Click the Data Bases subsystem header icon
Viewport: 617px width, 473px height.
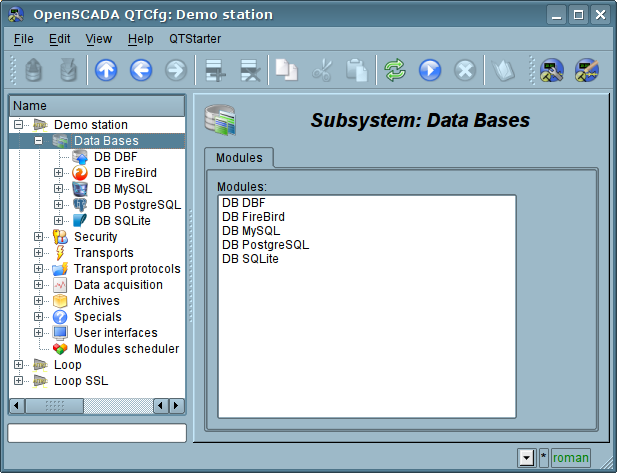pyautogui.click(x=220, y=120)
